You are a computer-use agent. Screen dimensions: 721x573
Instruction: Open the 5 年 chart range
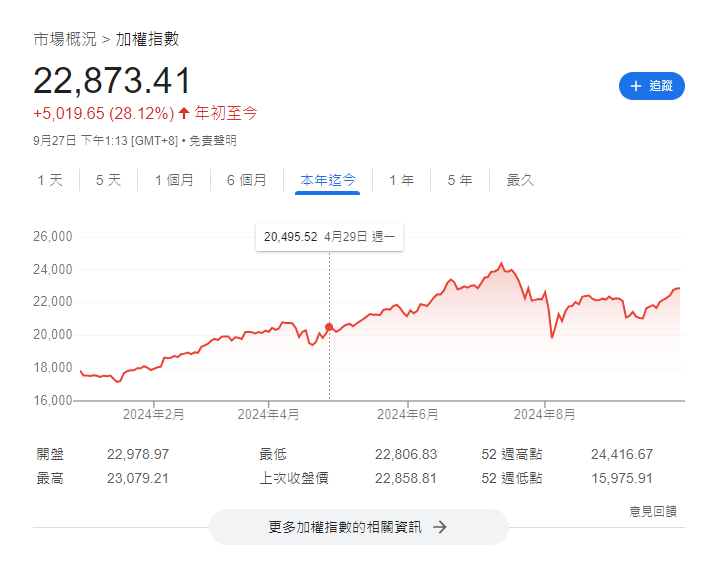point(460,180)
